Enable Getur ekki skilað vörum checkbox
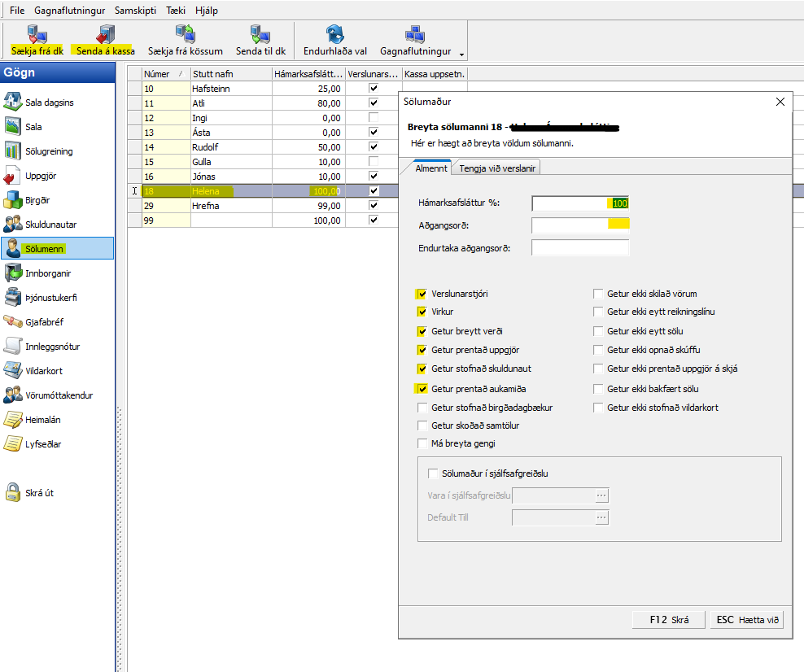 coord(598,294)
